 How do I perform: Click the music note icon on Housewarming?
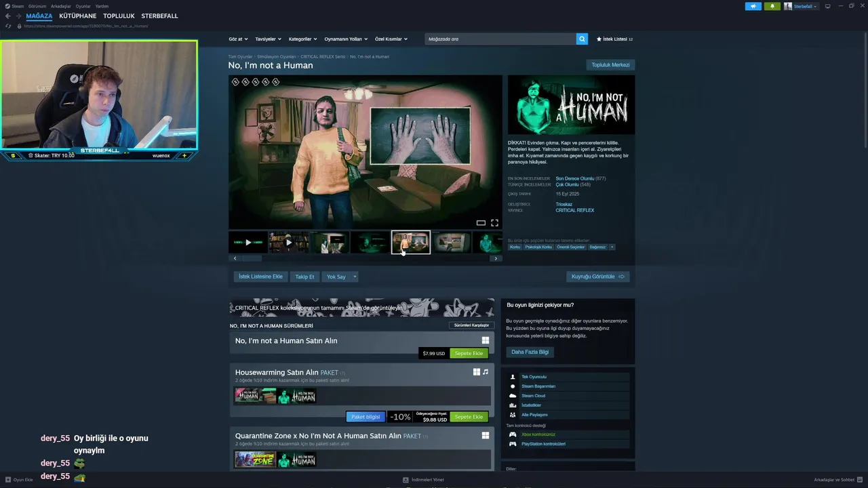point(486,372)
